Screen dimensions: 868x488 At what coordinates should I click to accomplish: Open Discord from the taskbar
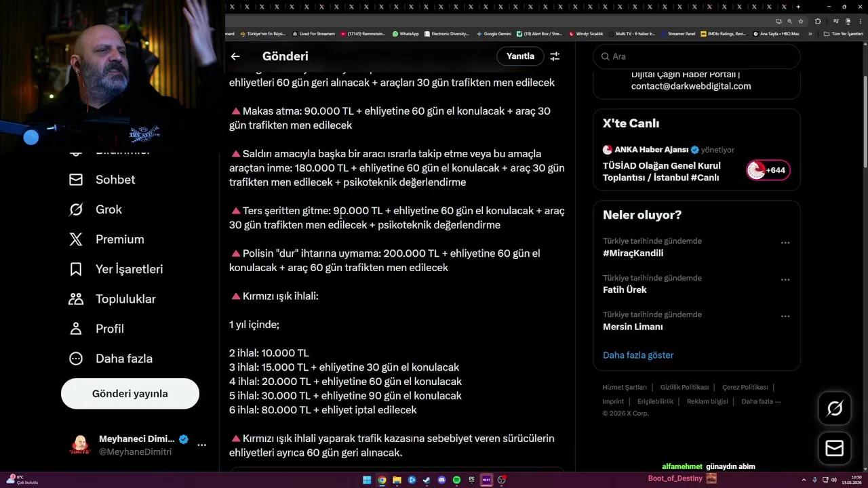coord(441,480)
